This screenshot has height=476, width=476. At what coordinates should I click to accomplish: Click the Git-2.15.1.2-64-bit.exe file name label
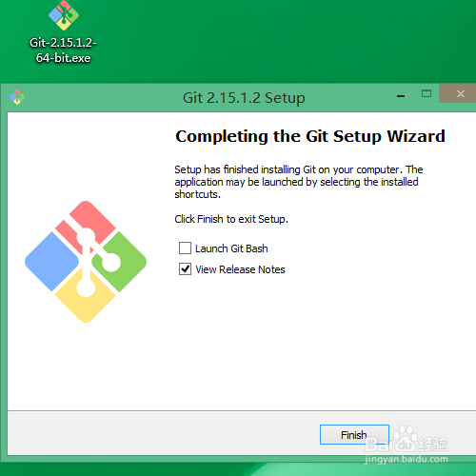[x=63, y=50]
